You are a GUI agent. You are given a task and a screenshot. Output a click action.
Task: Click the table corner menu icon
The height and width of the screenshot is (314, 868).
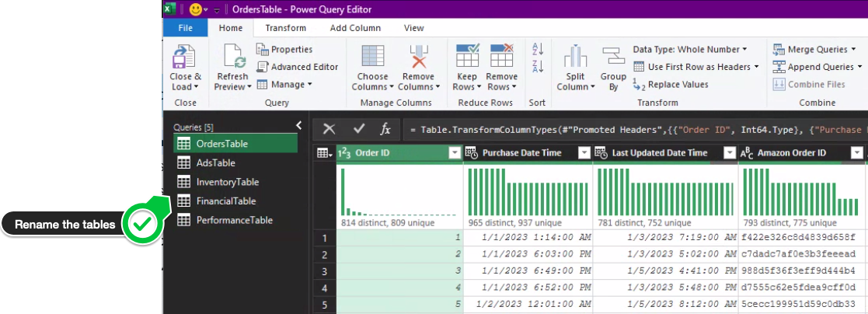pyautogui.click(x=324, y=153)
